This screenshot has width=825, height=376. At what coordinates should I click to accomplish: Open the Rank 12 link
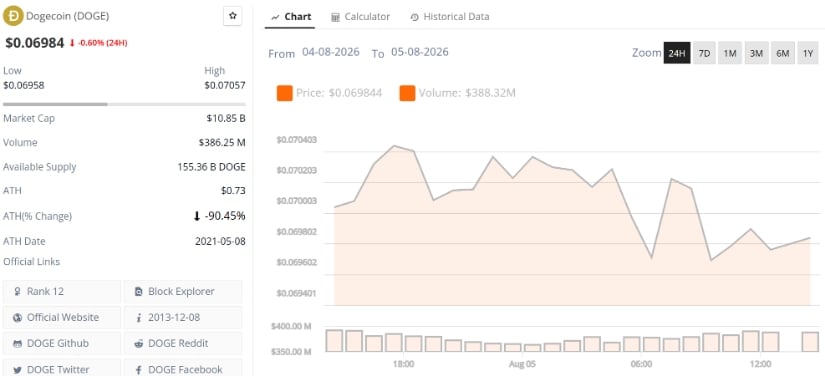[62, 291]
